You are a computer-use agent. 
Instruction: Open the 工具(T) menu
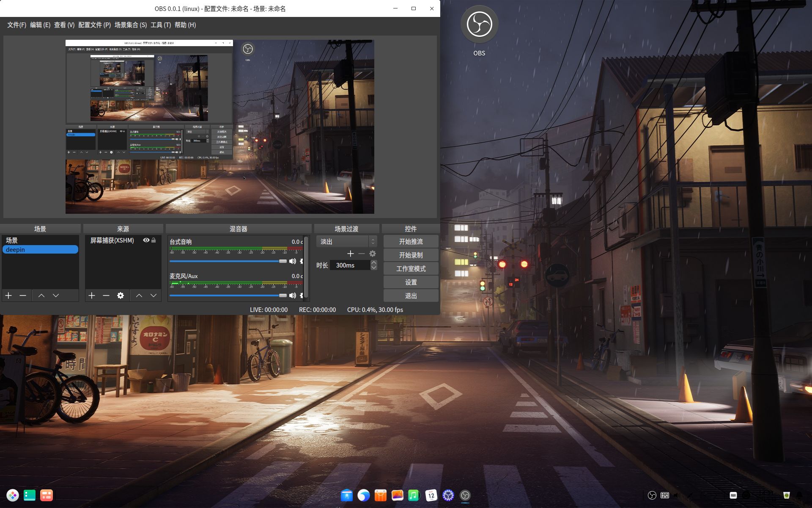coord(161,25)
